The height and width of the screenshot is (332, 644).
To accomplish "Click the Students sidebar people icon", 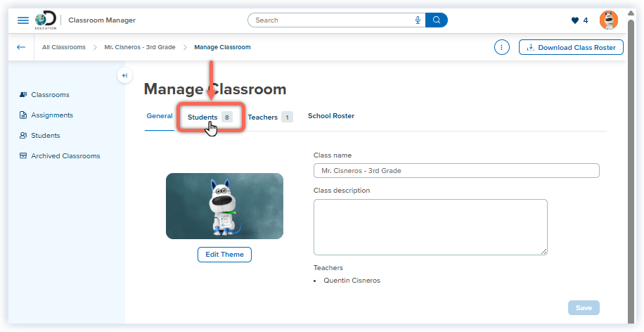I will click(x=23, y=135).
